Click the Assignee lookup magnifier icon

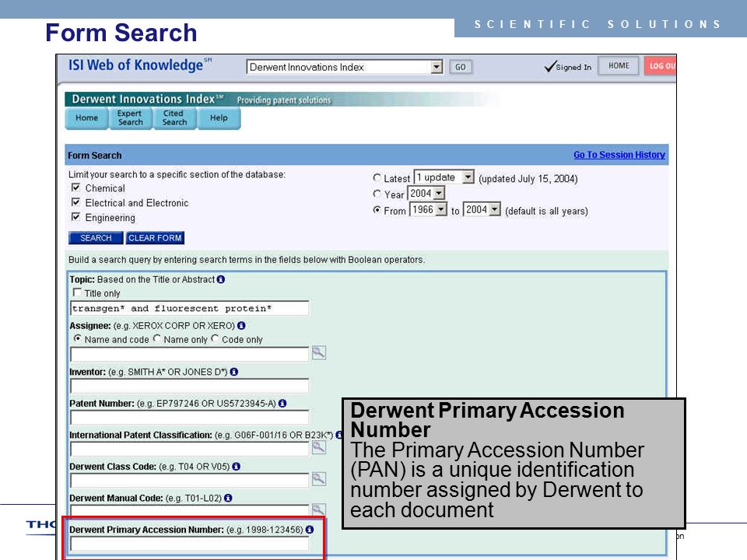319,353
